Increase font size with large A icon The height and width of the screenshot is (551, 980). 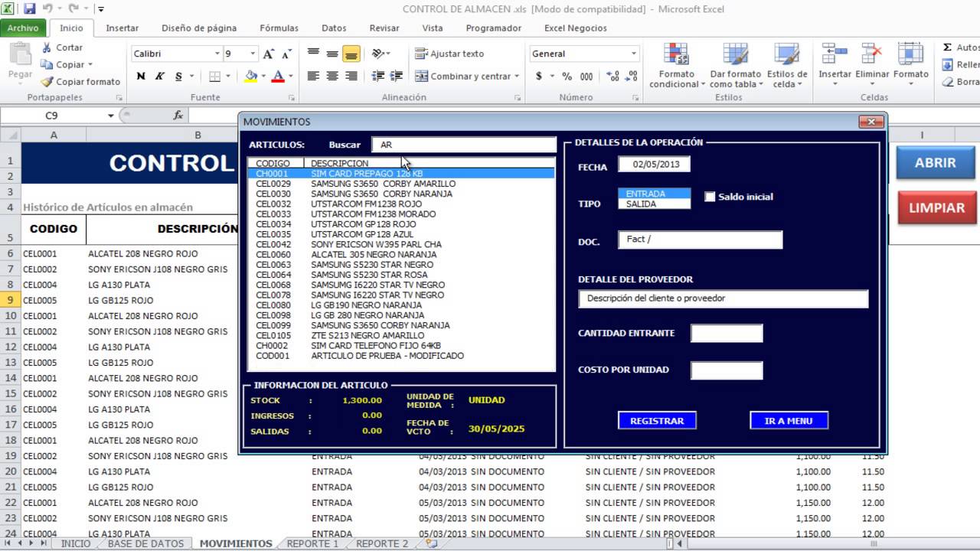pyautogui.click(x=268, y=54)
